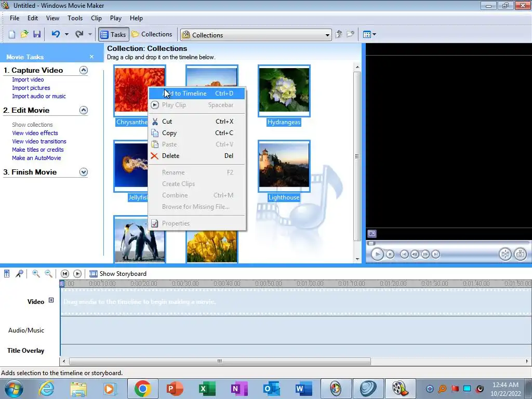Click Make titles or credits link

pyautogui.click(x=37, y=150)
